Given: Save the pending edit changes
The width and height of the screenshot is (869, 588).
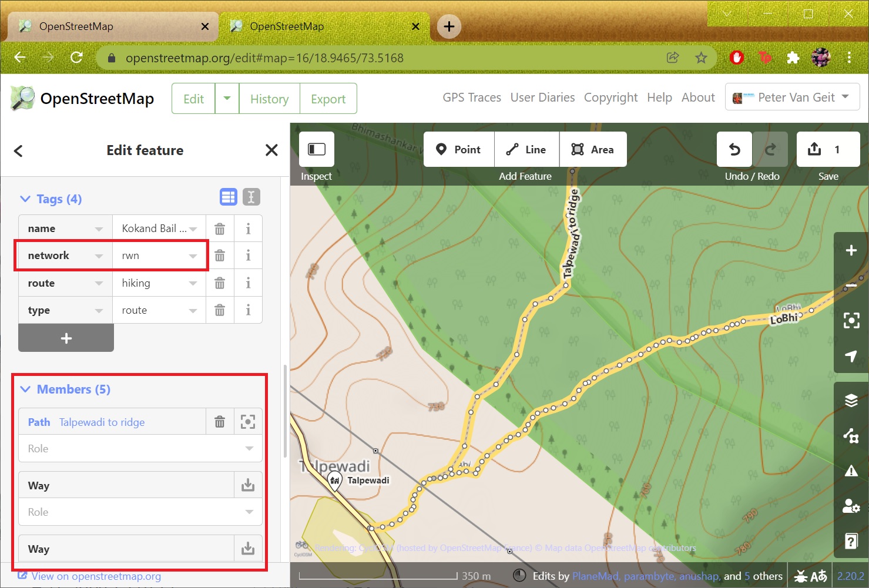Looking at the screenshot, I should [x=828, y=149].
